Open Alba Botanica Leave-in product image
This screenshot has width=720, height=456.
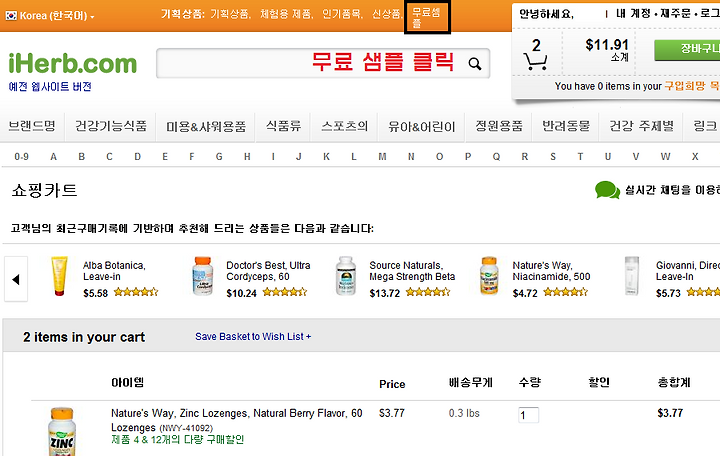pyautogui.click(x=60, y=276)
